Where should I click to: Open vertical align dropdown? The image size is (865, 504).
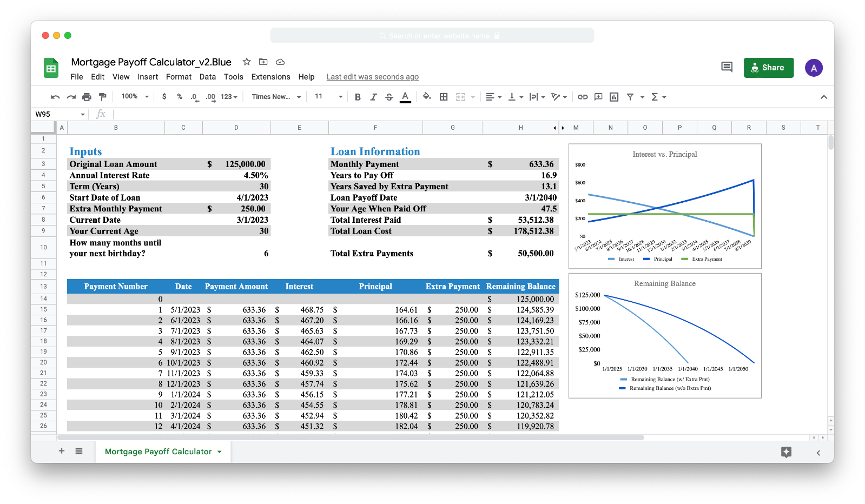click(x=516, y=97)
